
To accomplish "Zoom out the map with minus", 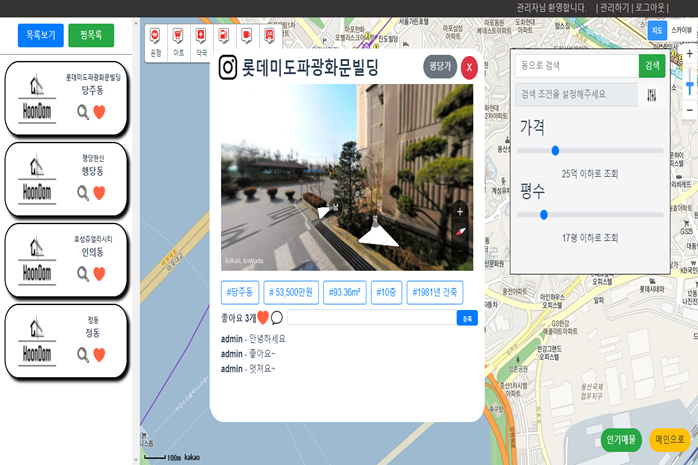I will pos(690,110).
